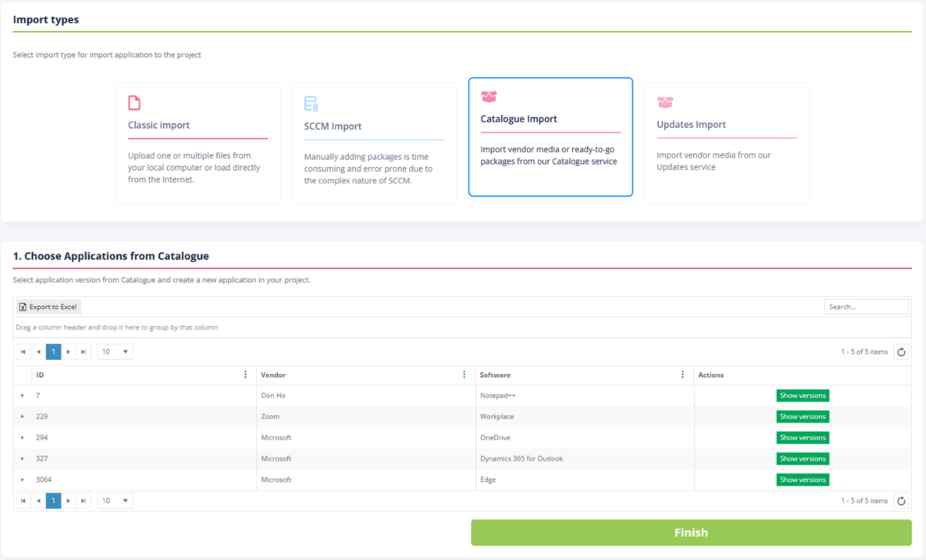Open the ID column options menu

tap(245, 375)
